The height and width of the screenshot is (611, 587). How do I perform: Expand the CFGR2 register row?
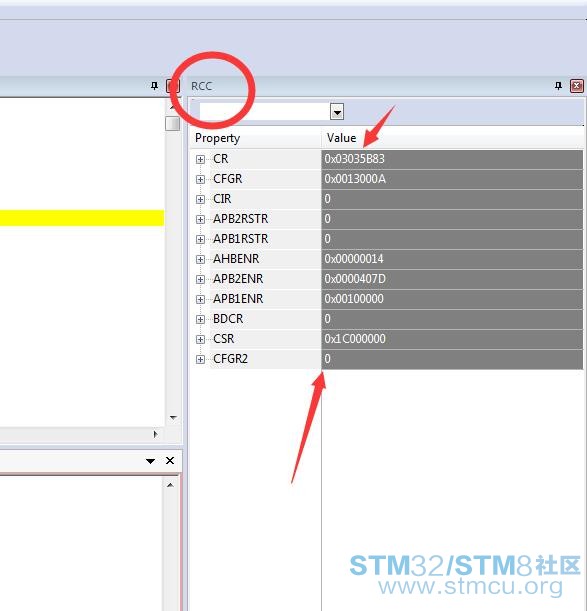pos(200,359)
